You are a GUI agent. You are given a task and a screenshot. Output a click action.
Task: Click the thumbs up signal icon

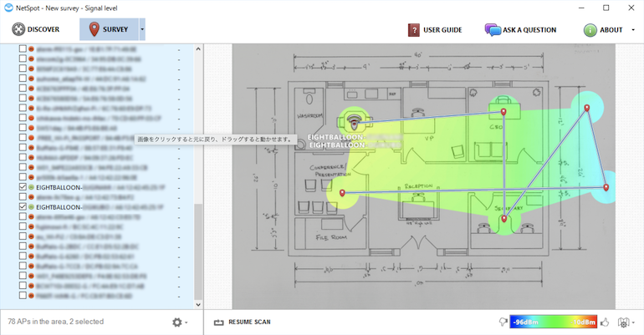click(x=604, y=322)
